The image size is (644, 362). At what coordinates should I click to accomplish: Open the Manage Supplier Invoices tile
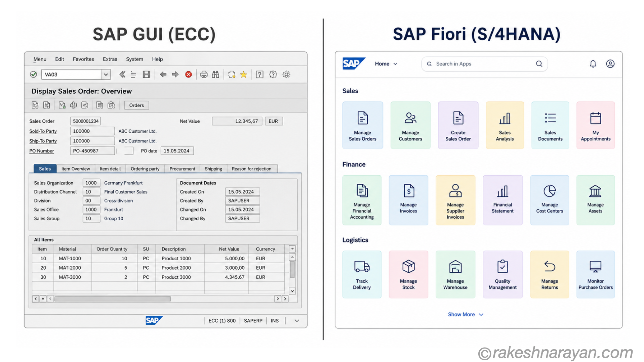[x=455, y=200]
